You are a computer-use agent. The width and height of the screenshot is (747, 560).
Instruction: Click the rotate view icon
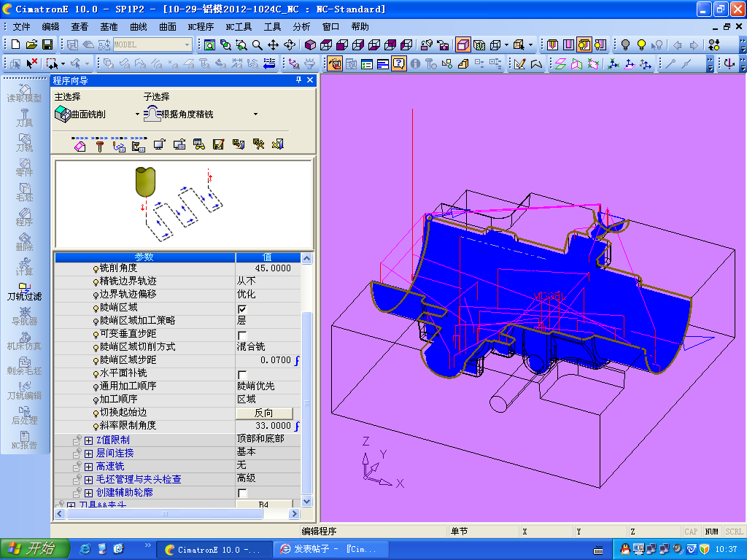pos(289,44)
